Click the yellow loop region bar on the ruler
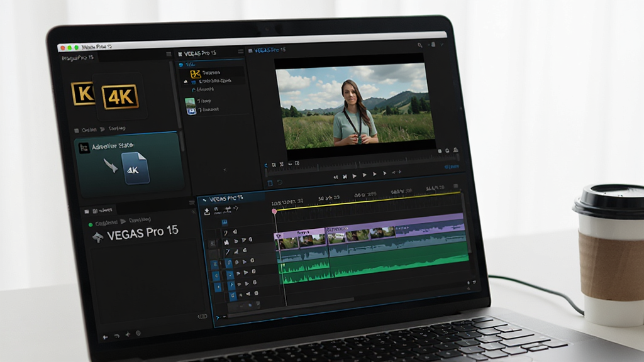The width and height of the screenshot is (644, 362). click(x=367, y=201)
